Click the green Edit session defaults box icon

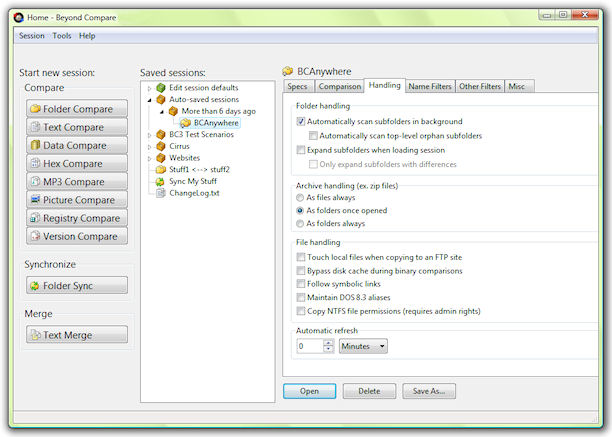click(161, 88)
